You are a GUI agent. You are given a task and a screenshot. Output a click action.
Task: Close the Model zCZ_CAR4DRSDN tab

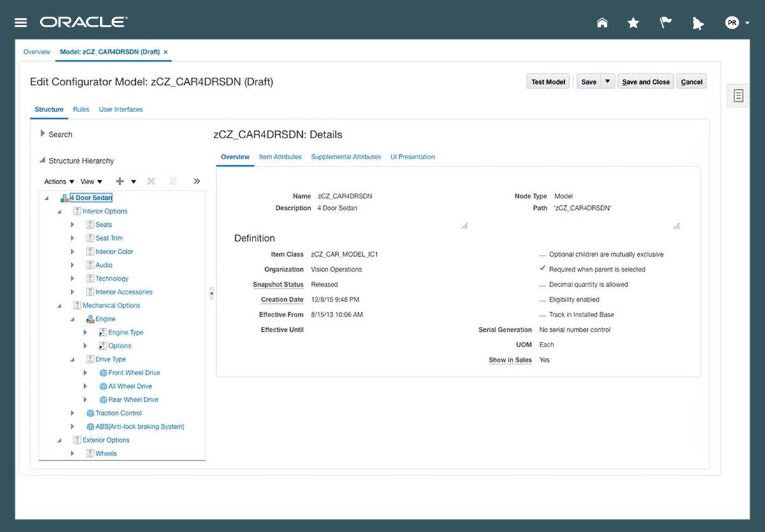coord(166,52)
